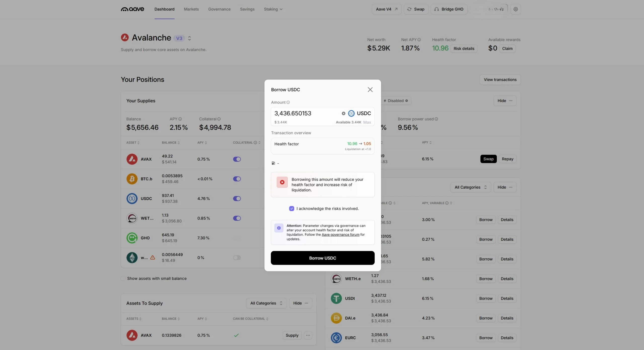Viewport: 644px width, 350px height.
Task: Click the USDt tether icon in borrow list
Action: pyautogui.click(x=336, y=298)
